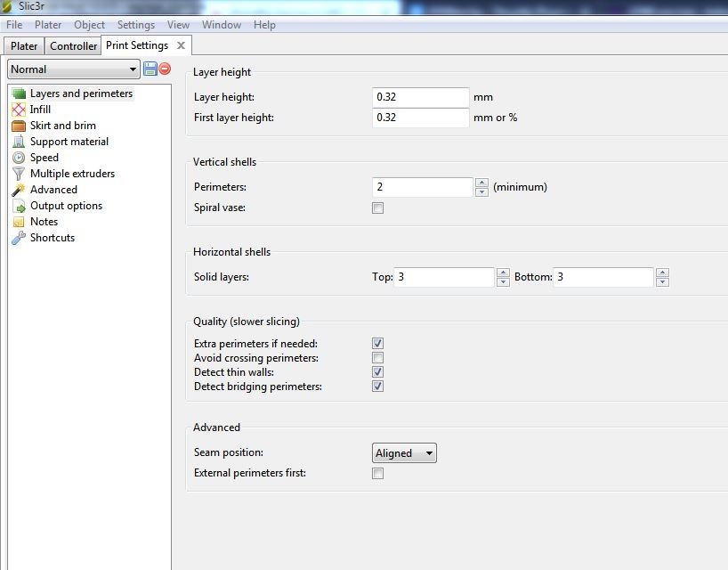Click the Notes yellow note icon

click(x=19, y=222)
